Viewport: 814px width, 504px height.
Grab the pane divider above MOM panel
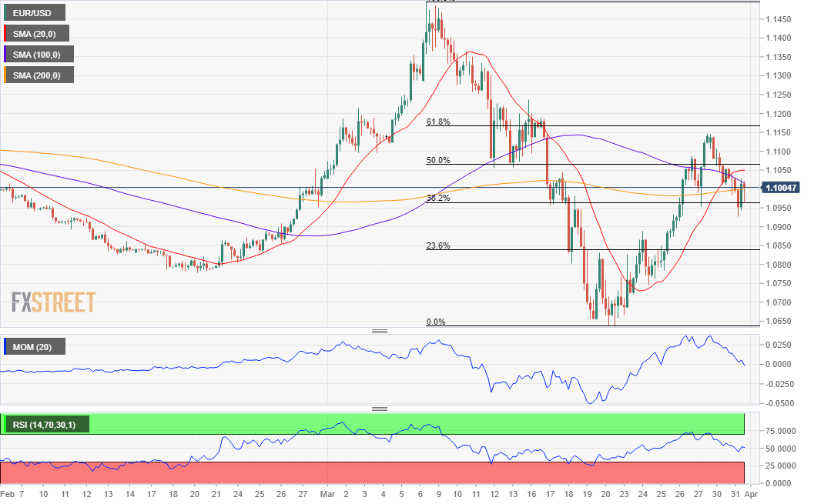[x=380, y=331]
